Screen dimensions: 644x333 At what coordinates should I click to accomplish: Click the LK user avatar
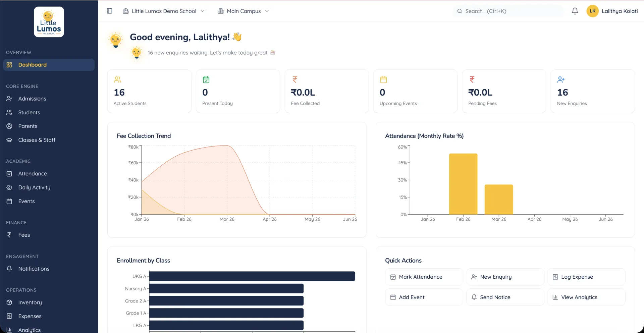(x=592, y=11)
